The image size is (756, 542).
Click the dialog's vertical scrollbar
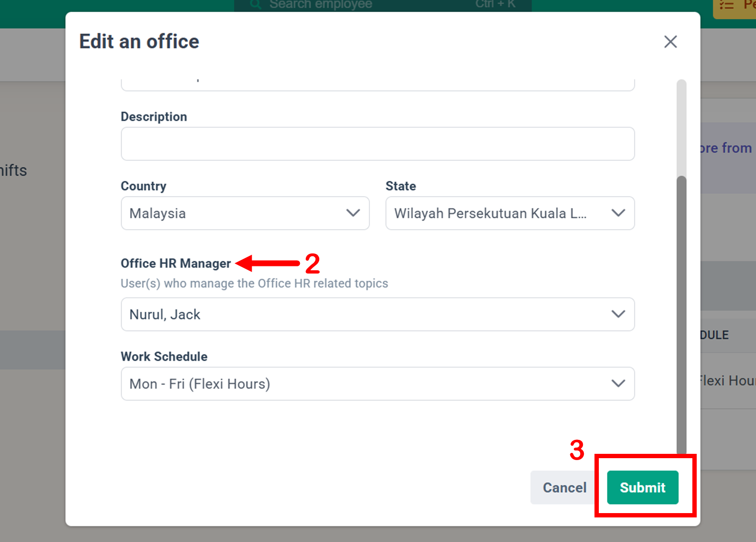pos(681,313)
